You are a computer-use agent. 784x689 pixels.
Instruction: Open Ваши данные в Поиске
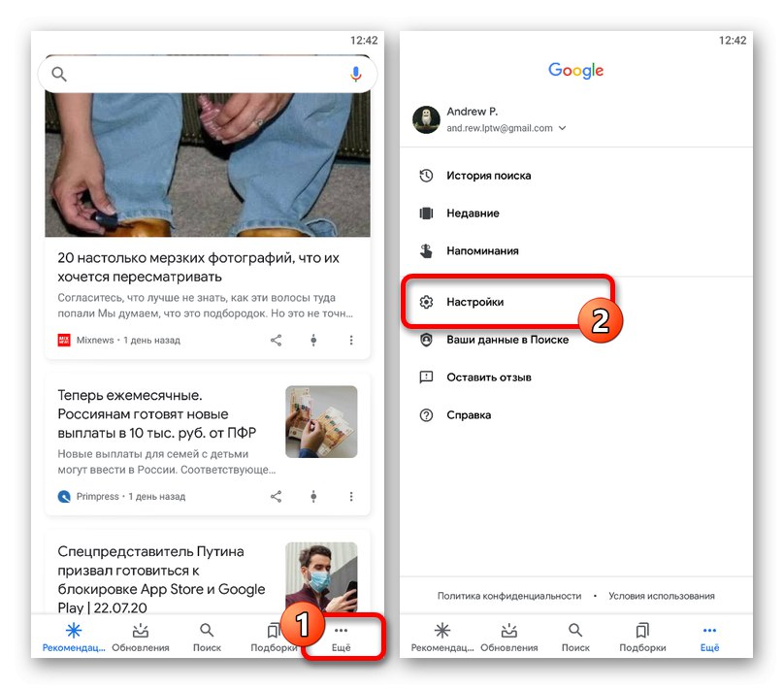pos(576,340)
